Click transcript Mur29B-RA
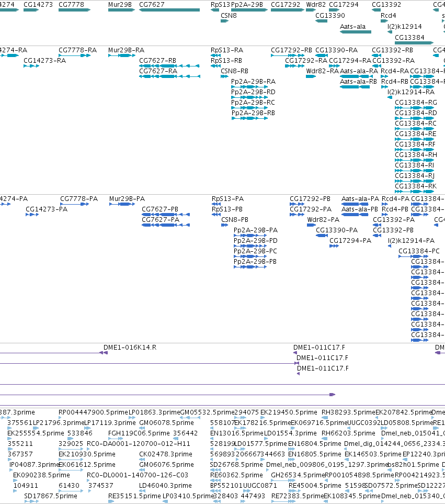The width and height of the screenshot is (445, 504). coord(126,50)
